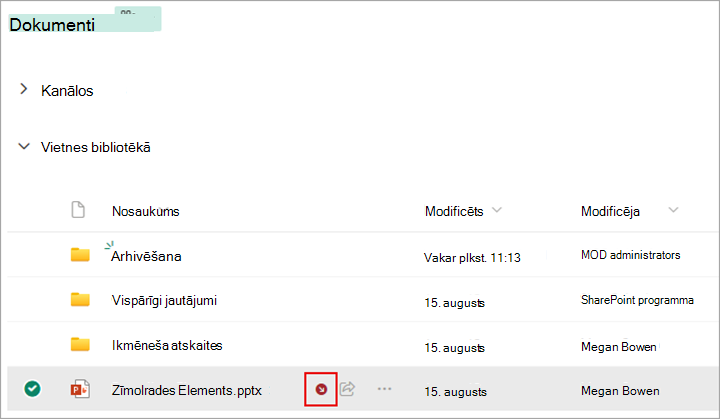720x419 pixels.
Task: Open the Arhivēšana folder link
Action: pyautogui.click(x=146, y=256)
